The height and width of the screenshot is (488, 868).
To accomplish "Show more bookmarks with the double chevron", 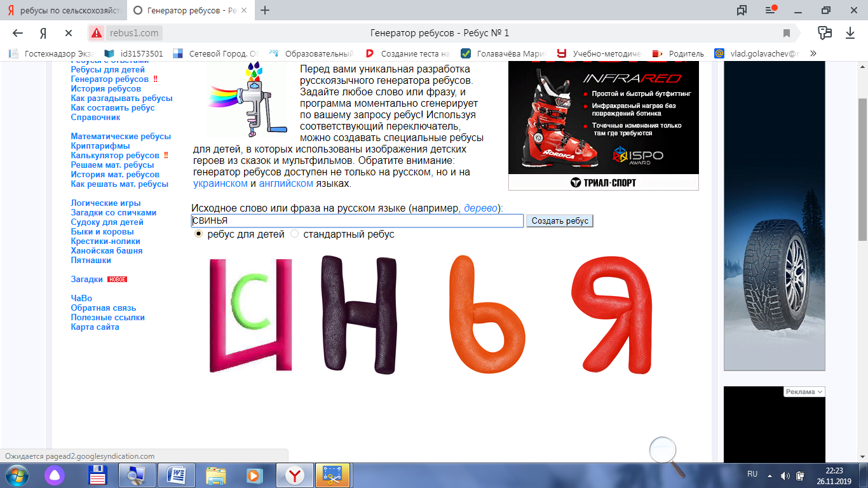I will tap(813, 53).
